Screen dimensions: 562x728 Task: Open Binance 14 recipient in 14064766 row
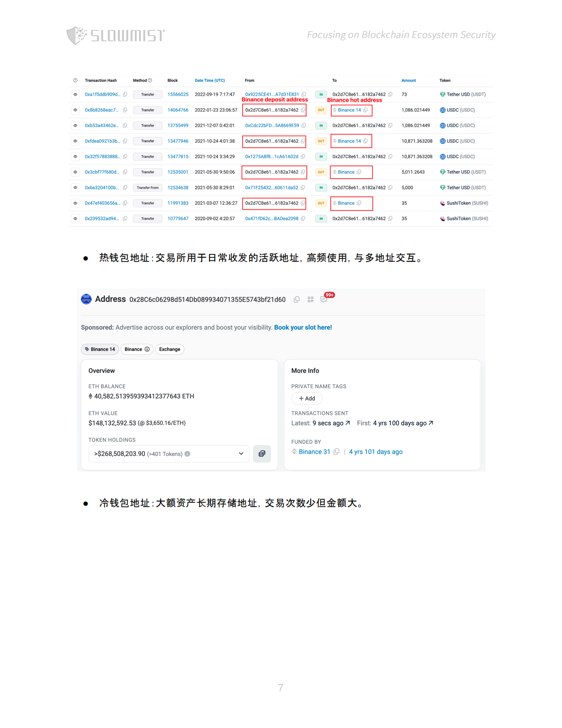tap(349, 110)
